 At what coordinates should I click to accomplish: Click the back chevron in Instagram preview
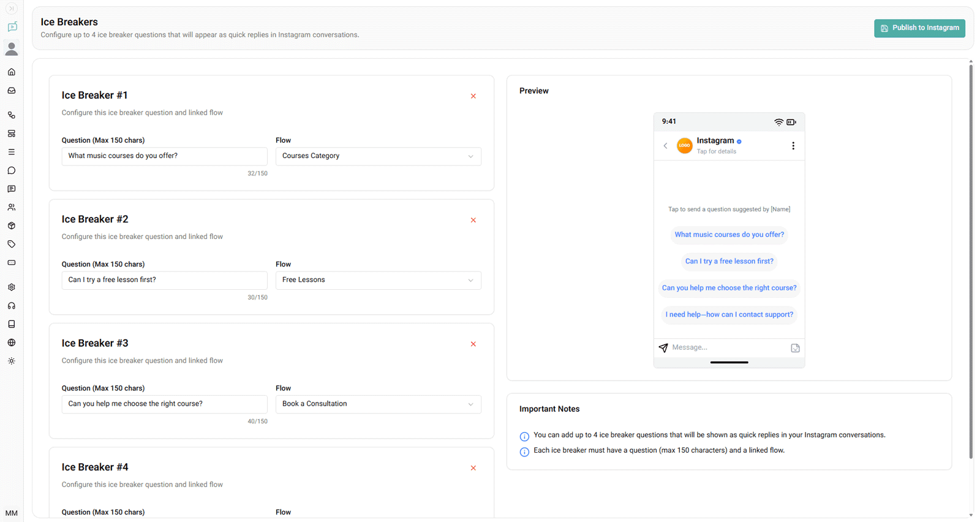coord(665,146)
